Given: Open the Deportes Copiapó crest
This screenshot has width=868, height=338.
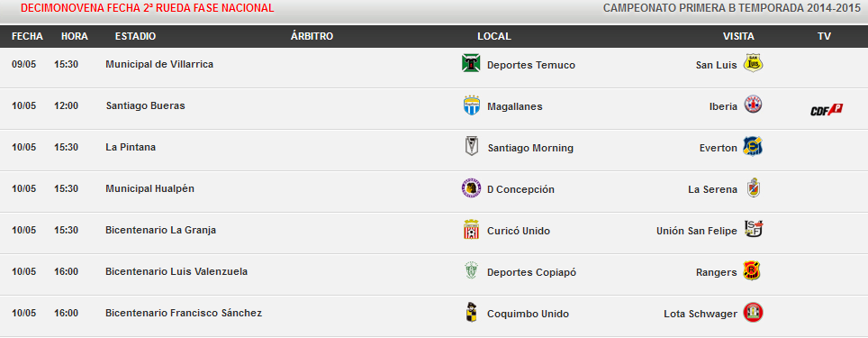Looking at the screenshot, I should tap(471, 271).
